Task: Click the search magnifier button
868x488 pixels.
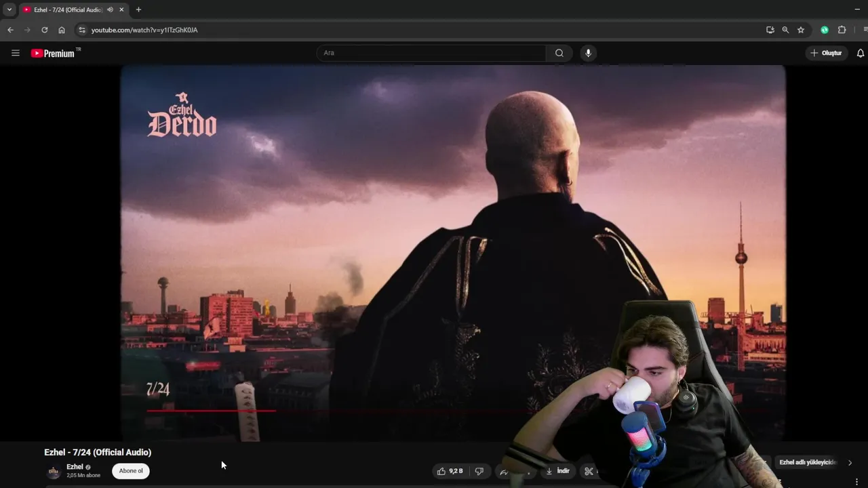Action: [559, 53]
